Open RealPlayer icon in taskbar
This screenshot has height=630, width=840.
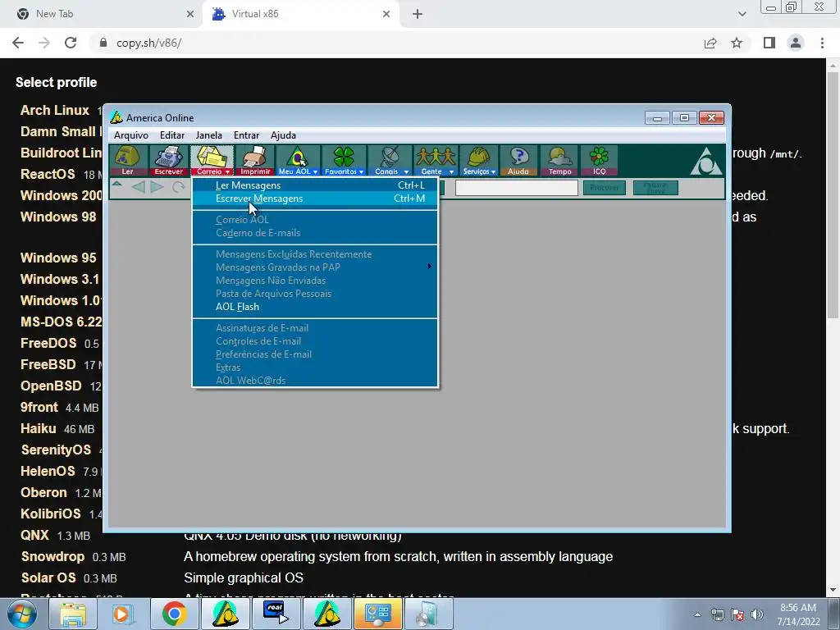(276, 614)
